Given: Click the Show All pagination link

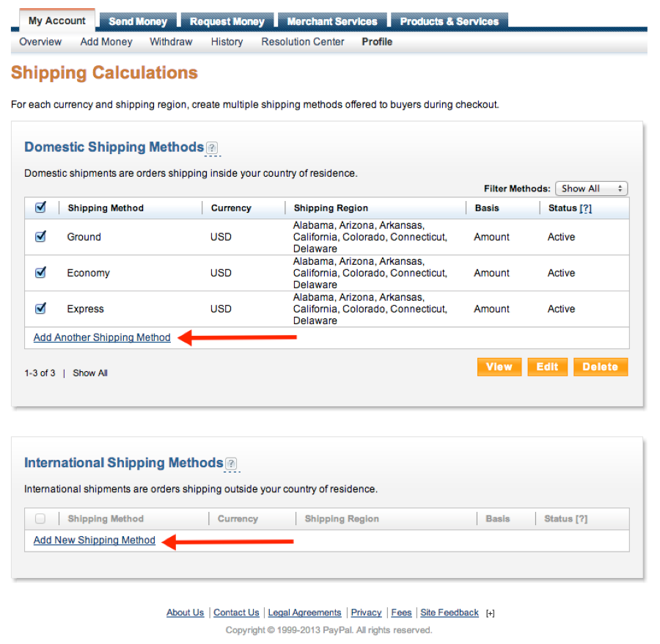Looking at the screenshot, I should click(90, 373).
